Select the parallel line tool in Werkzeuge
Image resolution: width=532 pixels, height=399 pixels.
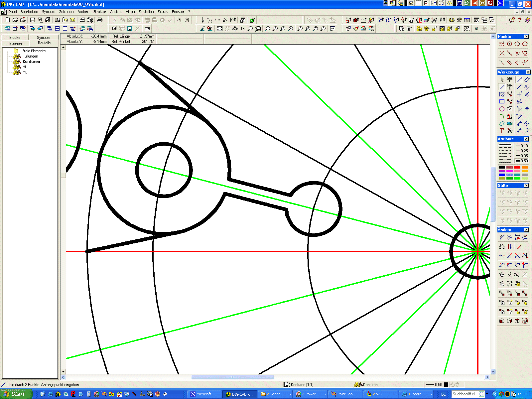point(527,79)
